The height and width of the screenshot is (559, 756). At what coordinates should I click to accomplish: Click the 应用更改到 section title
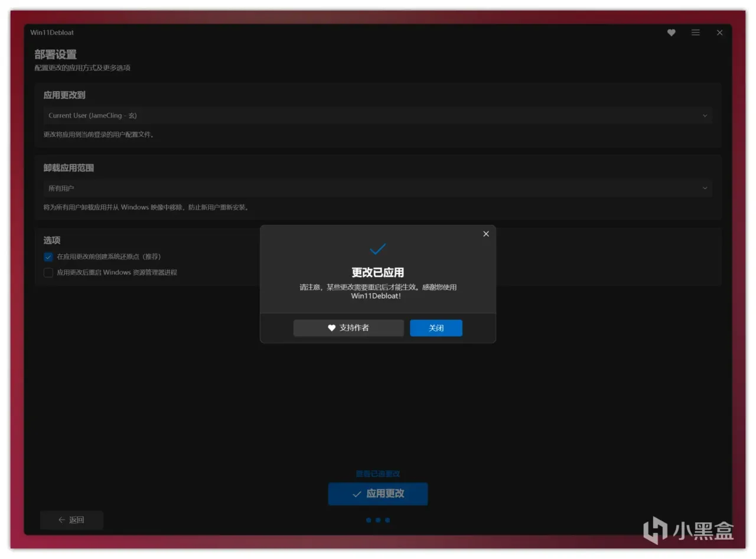(x=64, y=95)
